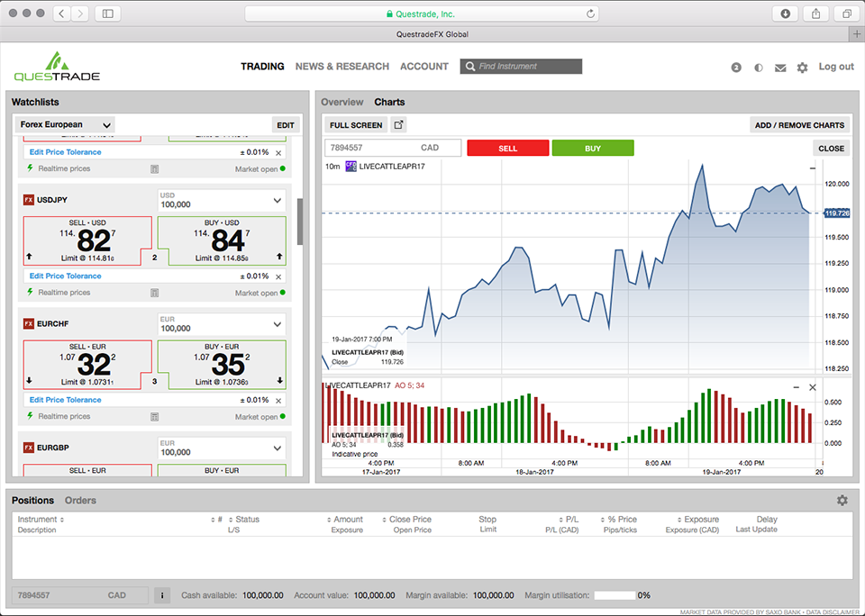Minimize the LIVECATTLEAPR17 price chart
The image size is (865, 616).
(x=812, y=168)
